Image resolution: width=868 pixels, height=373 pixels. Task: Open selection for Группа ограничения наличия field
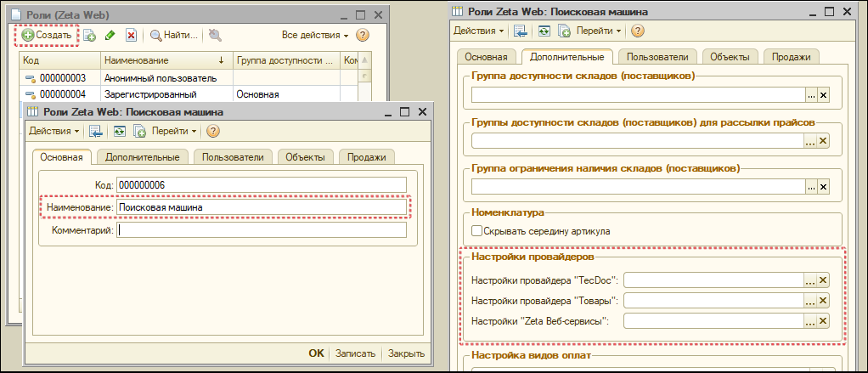(x=811, y=187)
